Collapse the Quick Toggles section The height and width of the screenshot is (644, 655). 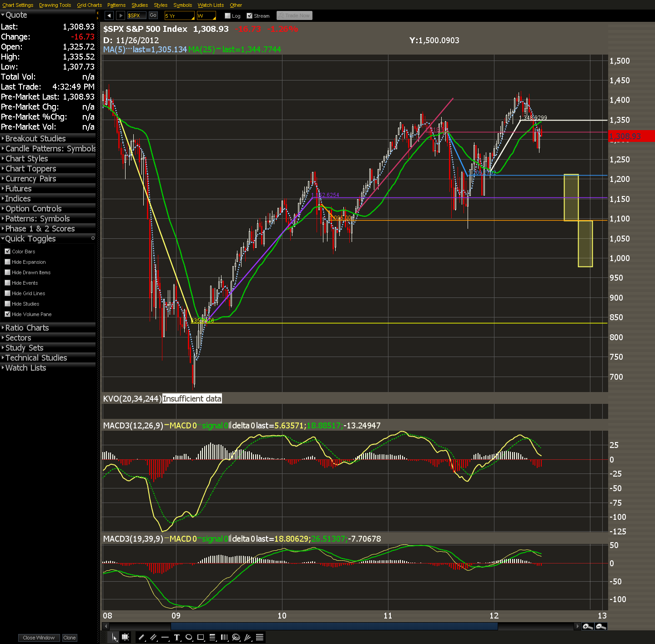point(48,239)
